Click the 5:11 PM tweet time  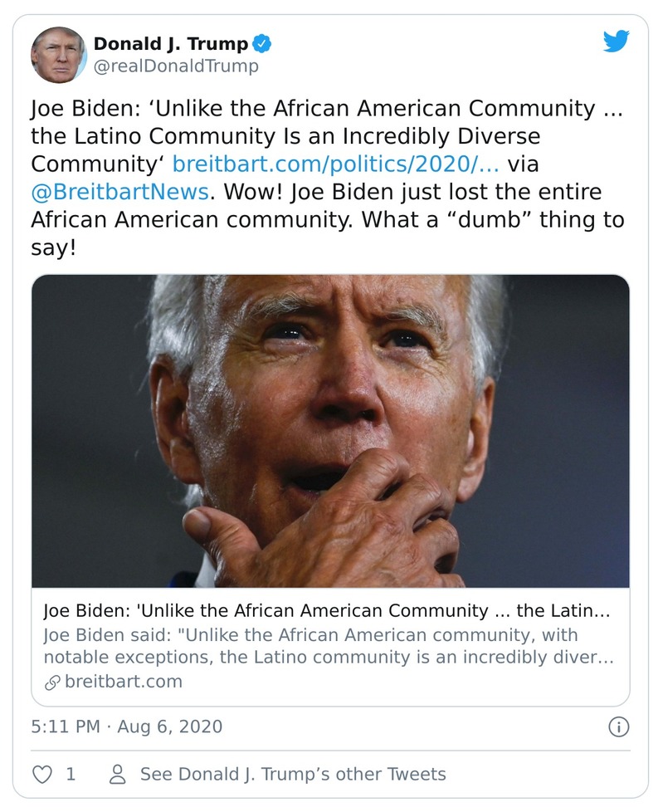pos(65,726)
